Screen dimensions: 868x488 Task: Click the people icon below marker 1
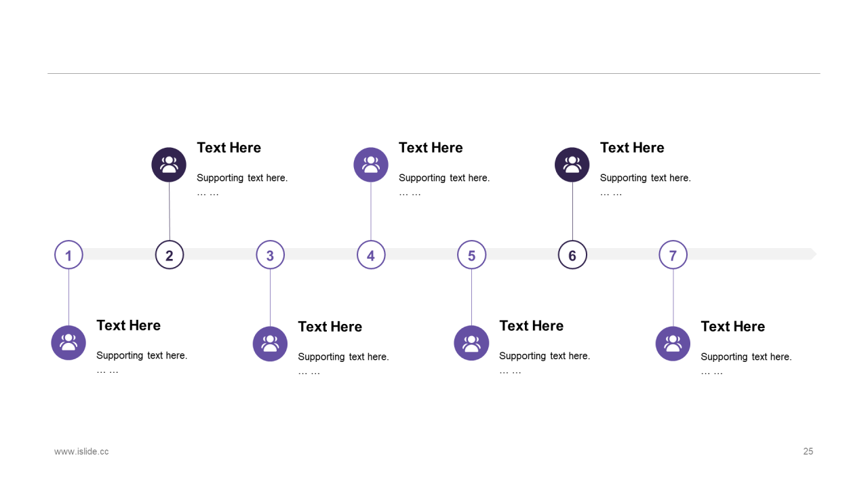(x=68, y=343)
